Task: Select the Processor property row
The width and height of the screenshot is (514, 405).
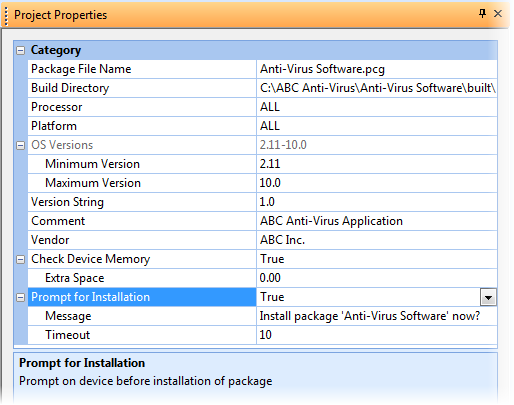Action: [262, 107]
